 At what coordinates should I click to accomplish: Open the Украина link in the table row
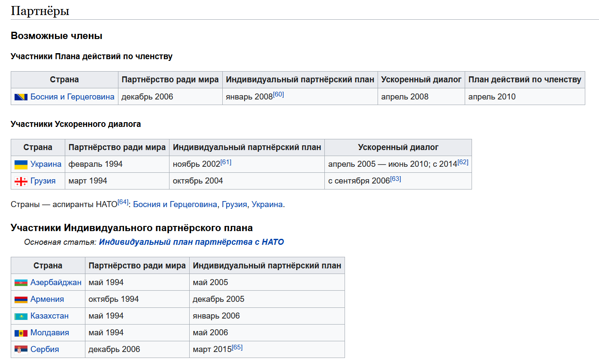tap(46, 164)
